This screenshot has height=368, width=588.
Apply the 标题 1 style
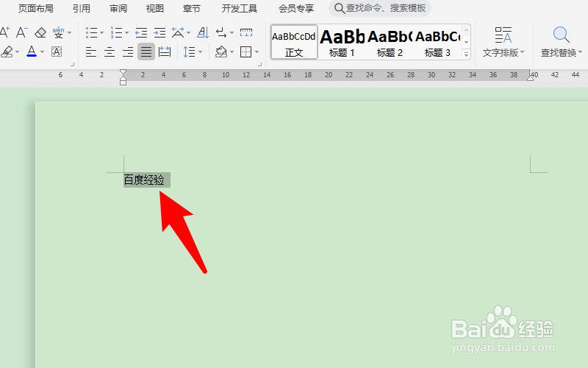342,43
